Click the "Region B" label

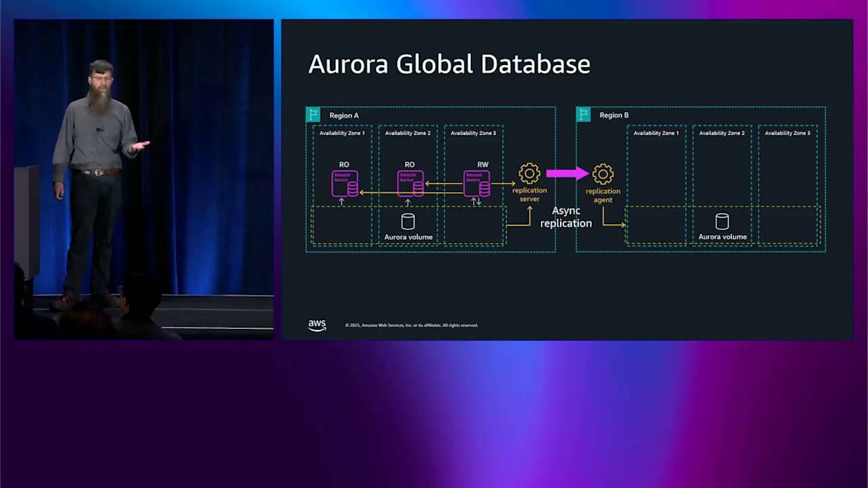(x=614, y=116)
